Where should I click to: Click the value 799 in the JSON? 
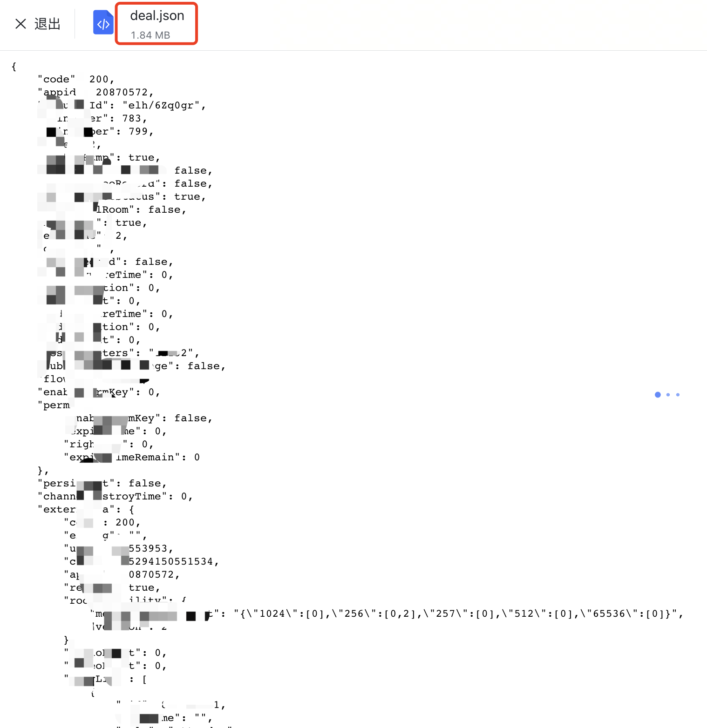pyautogui.click(x=138, y=132)
